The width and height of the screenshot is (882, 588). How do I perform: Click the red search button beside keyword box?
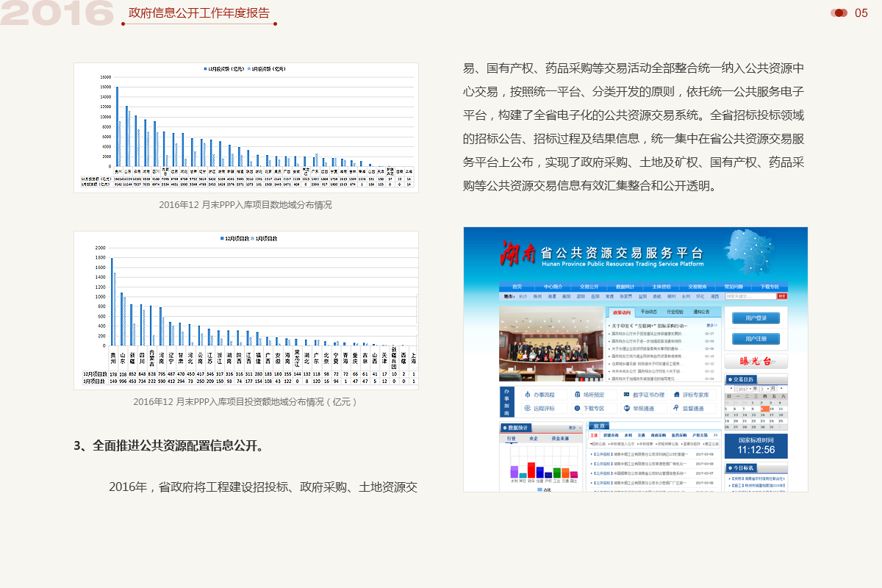pyautogui.click(x=782, y=296)
